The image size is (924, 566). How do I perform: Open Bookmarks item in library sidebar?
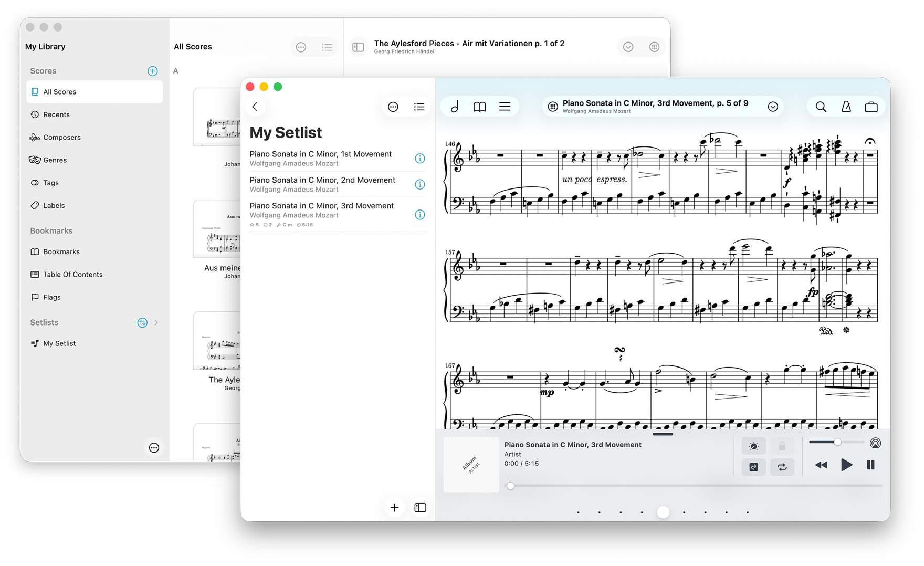point(94,251)
